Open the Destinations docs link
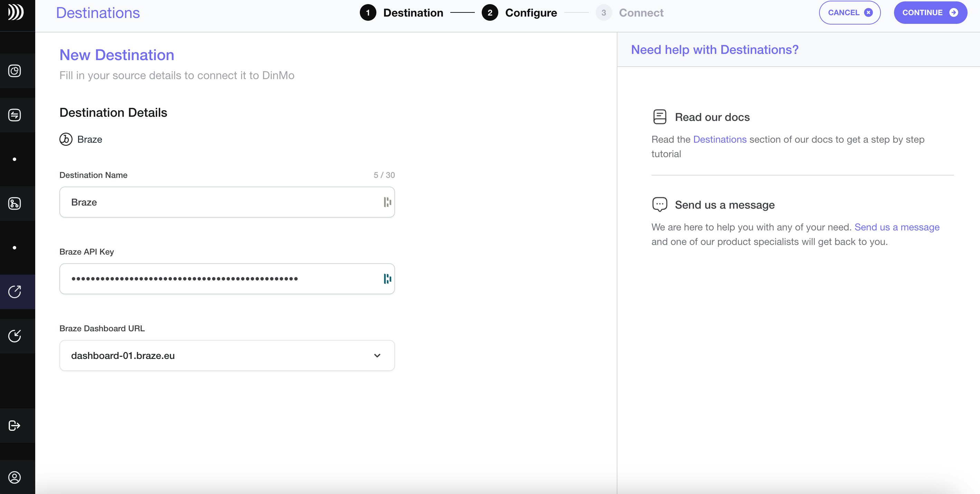980x494 pixels. 720,139
